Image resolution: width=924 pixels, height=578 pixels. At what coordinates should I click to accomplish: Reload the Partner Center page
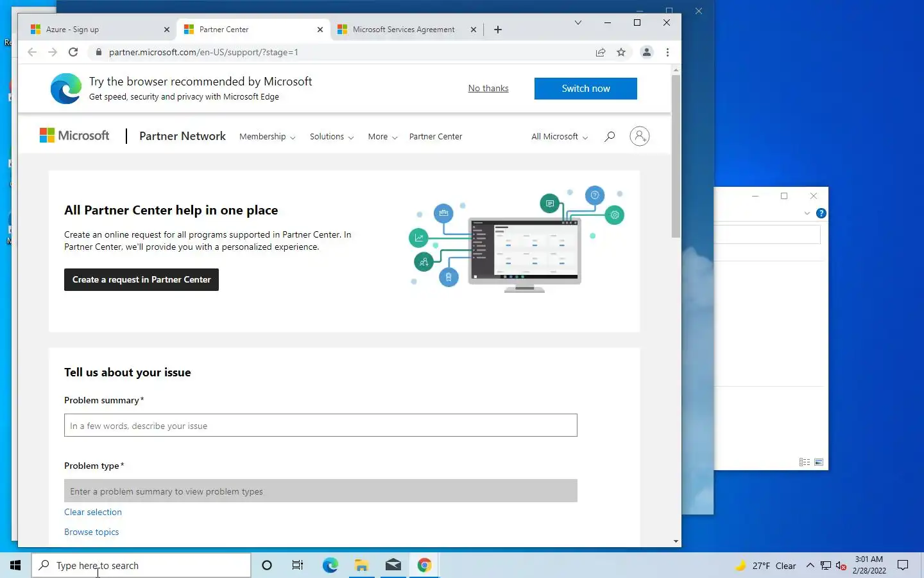[73, 52]
